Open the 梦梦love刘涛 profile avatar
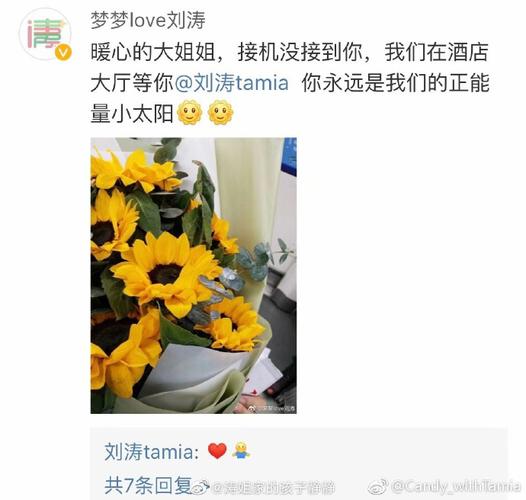Viewport: 526px width, 500px height. tap(45, 34)
